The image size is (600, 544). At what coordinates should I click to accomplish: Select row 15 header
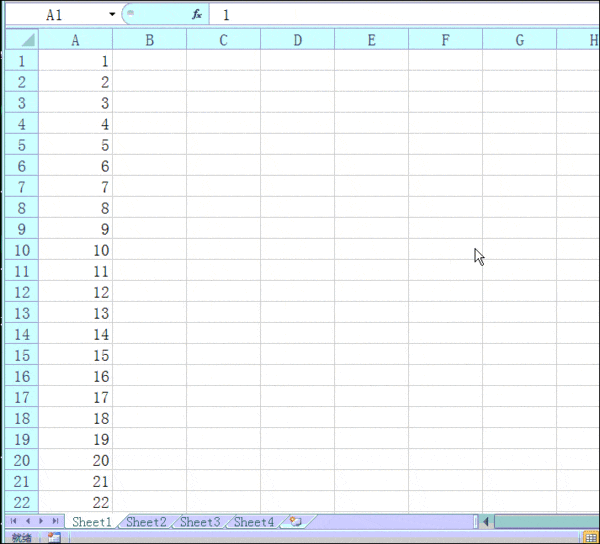click(22, 355)
